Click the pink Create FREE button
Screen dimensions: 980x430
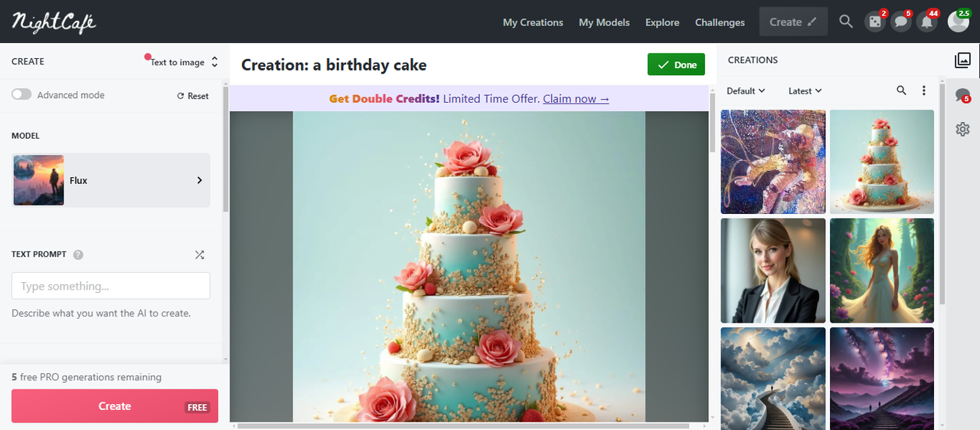[x=115, y=406]
